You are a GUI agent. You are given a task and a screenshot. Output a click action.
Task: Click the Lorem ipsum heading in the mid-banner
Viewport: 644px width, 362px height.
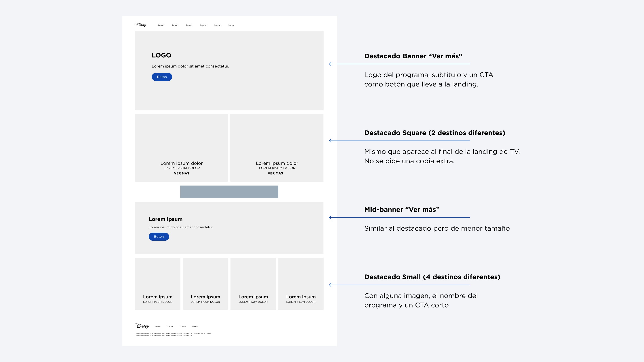pyautogui.click(x=165, y=219)
